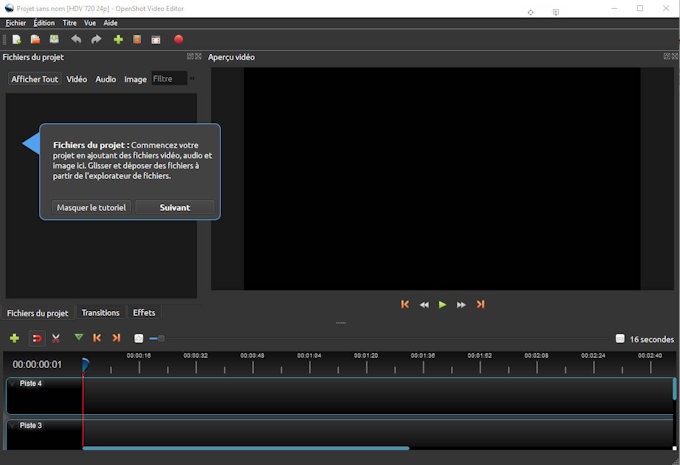The height and width of the screenshot is (465, 680).
Task: Jump to the end of the preview
Action: [x=481, y=305]
